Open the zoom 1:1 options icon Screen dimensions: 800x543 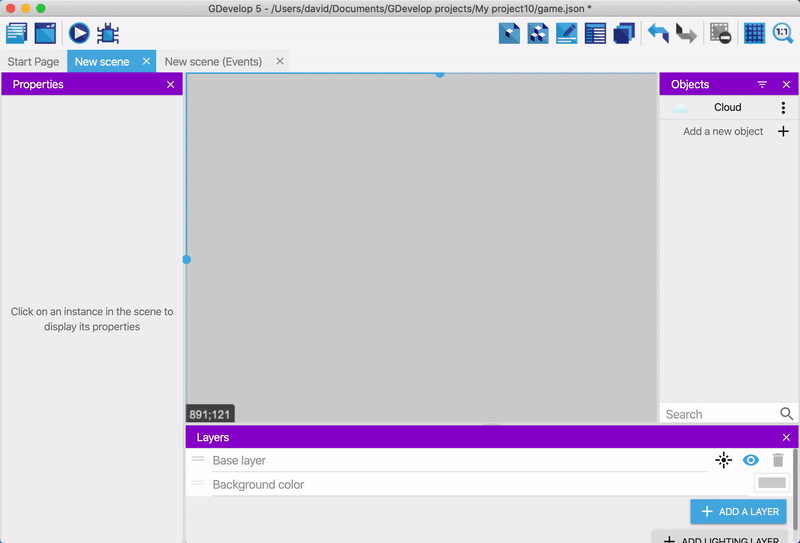pos(782,33)
